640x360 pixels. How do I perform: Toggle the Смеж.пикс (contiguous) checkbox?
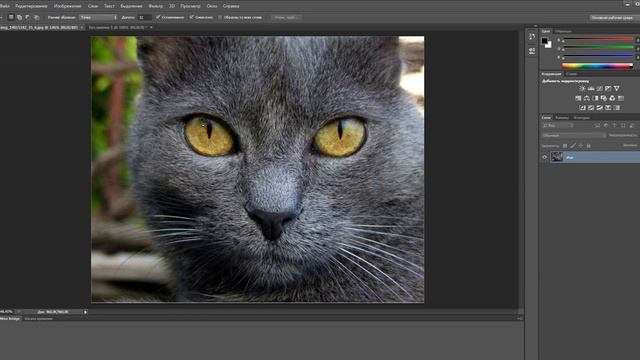point(191,17)
